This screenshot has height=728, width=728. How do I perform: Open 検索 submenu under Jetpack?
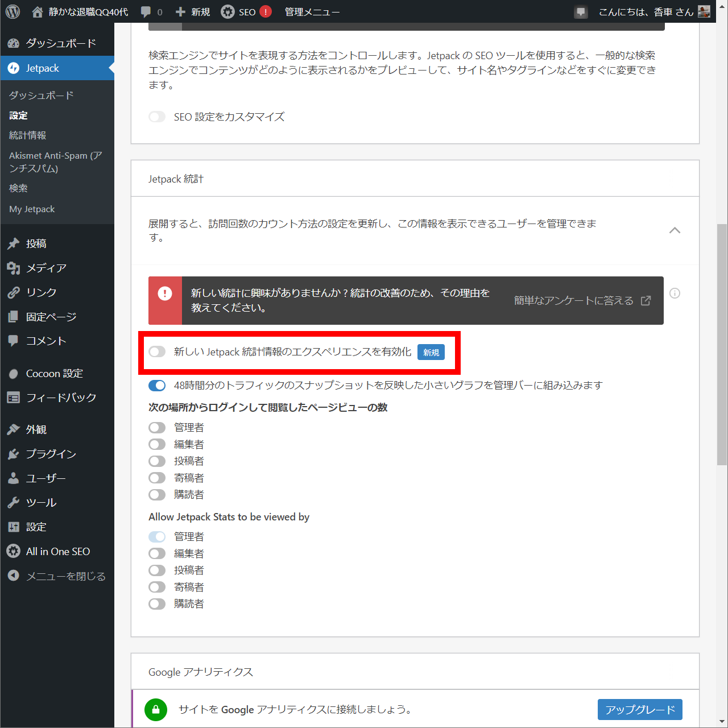18,188
